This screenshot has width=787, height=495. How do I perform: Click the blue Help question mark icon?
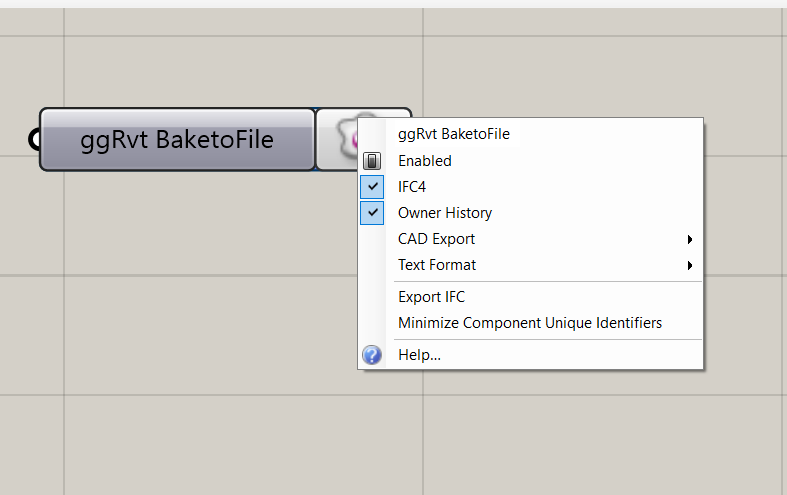coord(372,355)
